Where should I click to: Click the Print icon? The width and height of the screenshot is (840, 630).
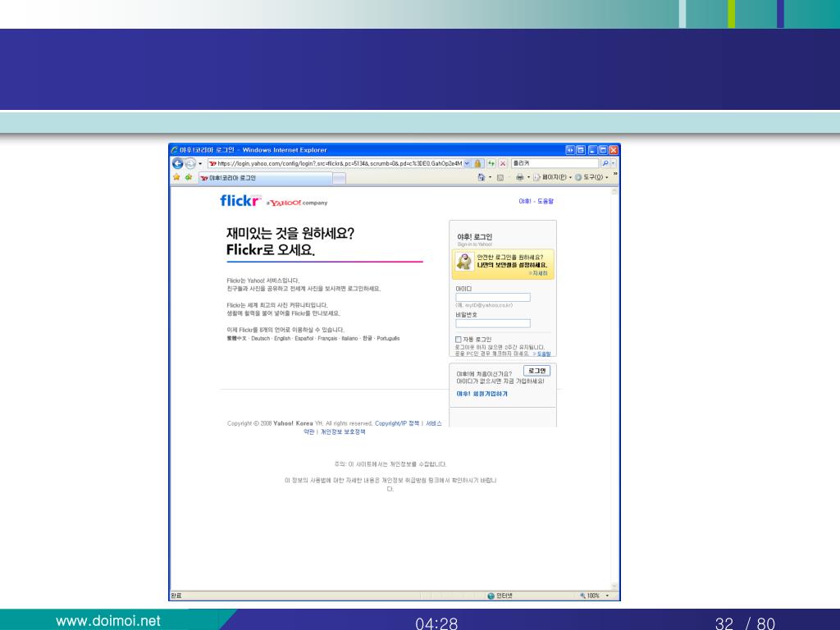click(x=519, y=177)
